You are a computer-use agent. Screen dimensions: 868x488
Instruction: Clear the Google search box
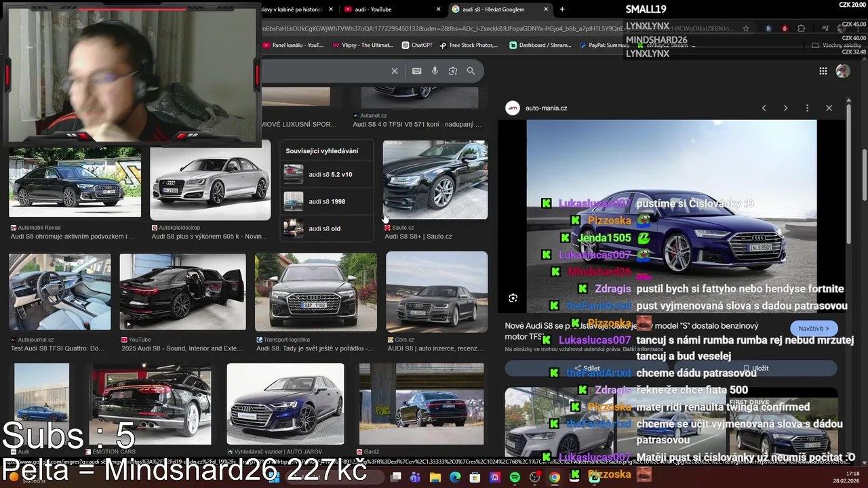pos(395,70)
